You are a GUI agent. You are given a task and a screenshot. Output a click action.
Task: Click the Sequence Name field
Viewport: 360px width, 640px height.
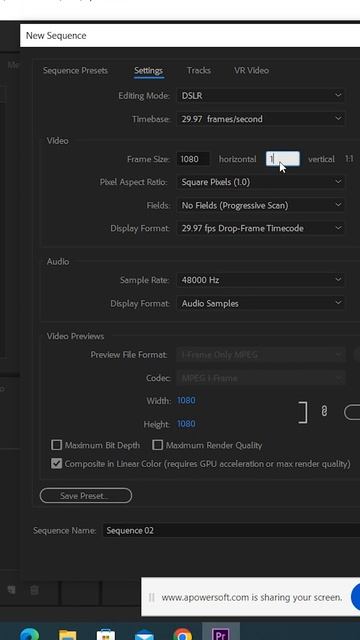point(231,530)
